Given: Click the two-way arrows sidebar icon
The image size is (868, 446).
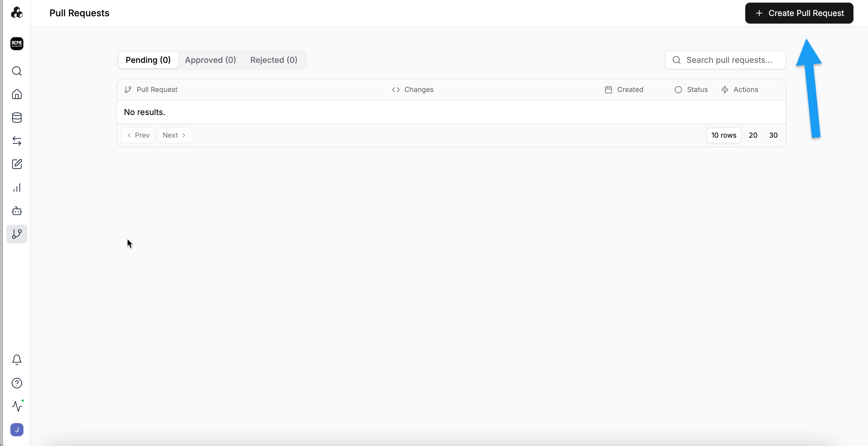Looking at the screenshot, I should [x=17, y=141].
